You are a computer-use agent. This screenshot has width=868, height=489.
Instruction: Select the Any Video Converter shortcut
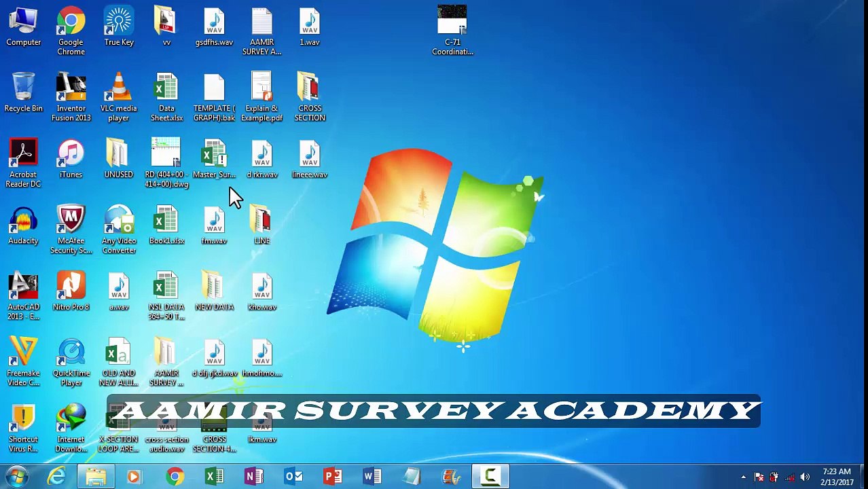(119, 230)
